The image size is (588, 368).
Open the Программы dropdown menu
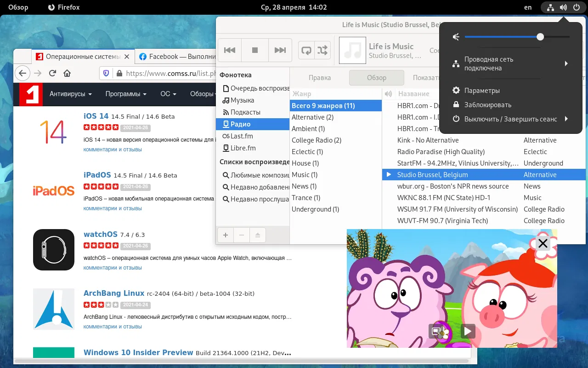point(126,94)
